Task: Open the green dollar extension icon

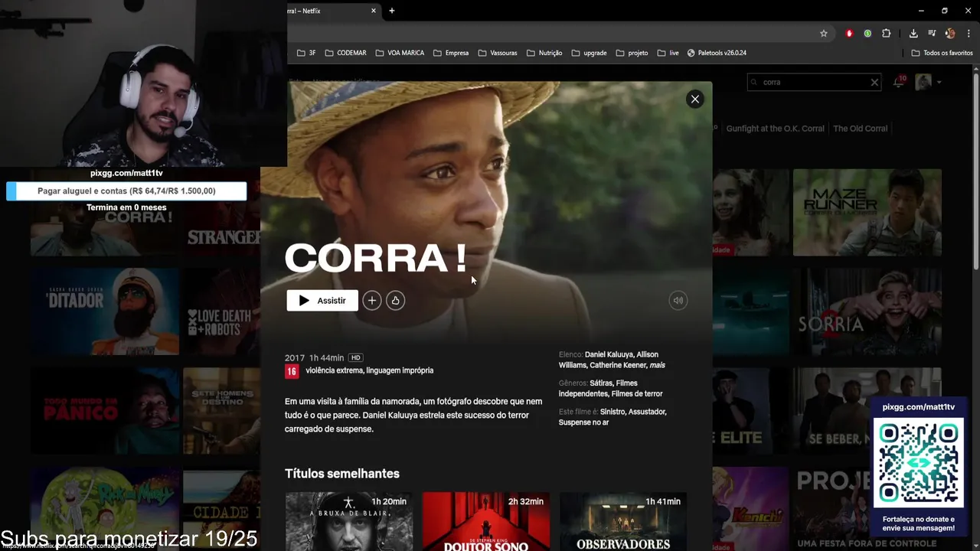Action: click(x=867, y=34)
